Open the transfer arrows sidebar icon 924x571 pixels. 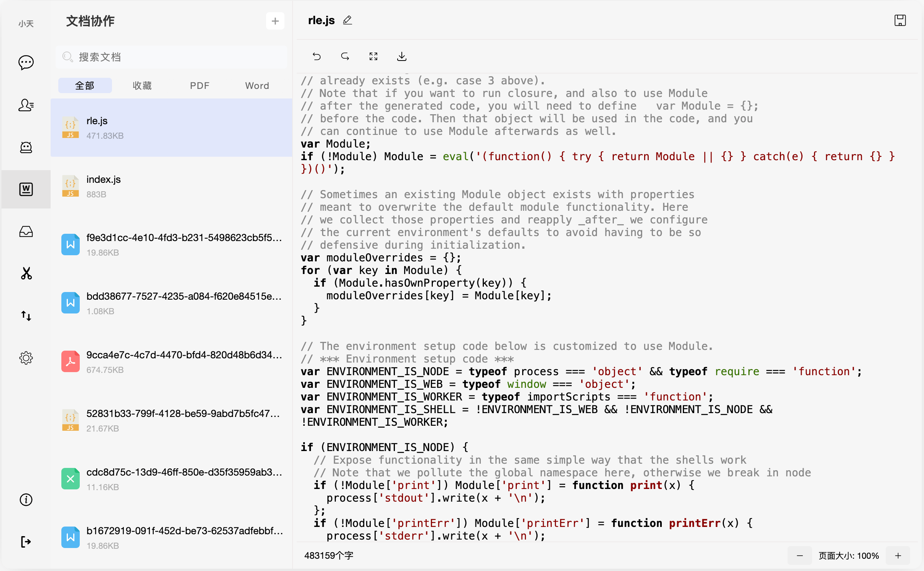[26, 316]
